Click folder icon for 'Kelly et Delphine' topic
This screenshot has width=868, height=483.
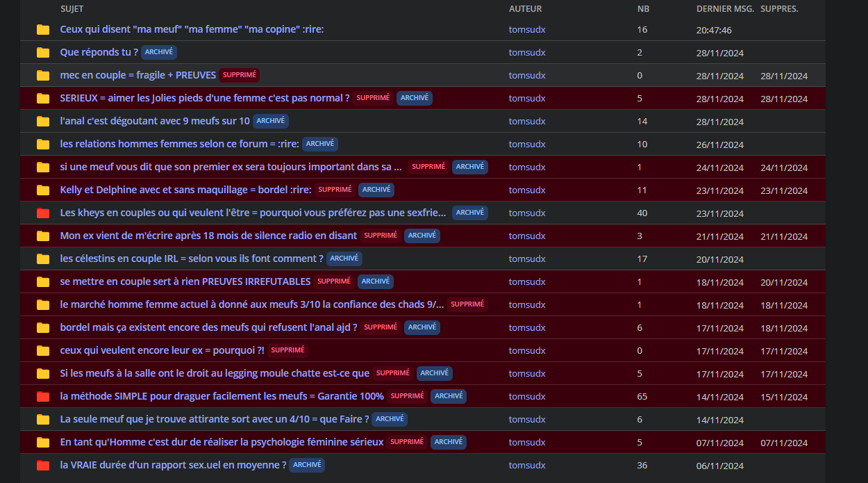[x=43, y=190]
